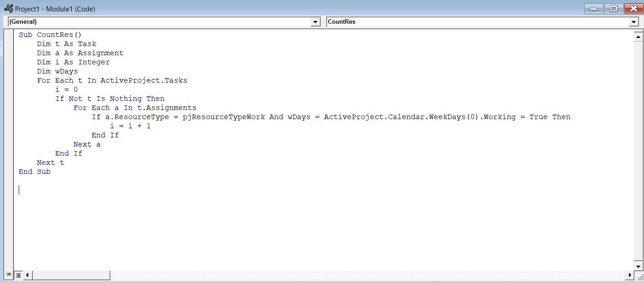Open the (General) object dropdown

click(315, 22)
